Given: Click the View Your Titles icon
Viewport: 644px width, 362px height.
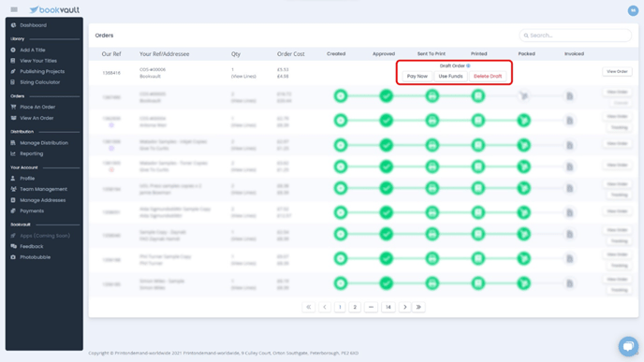Looking at the screenshot, I should pyautogui.click(x=13, y=61).
